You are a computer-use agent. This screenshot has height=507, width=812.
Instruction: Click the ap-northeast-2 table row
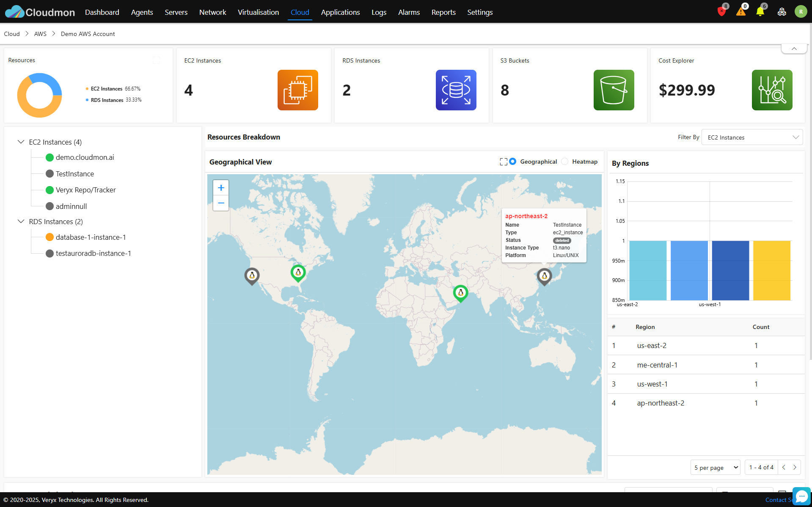706,403
